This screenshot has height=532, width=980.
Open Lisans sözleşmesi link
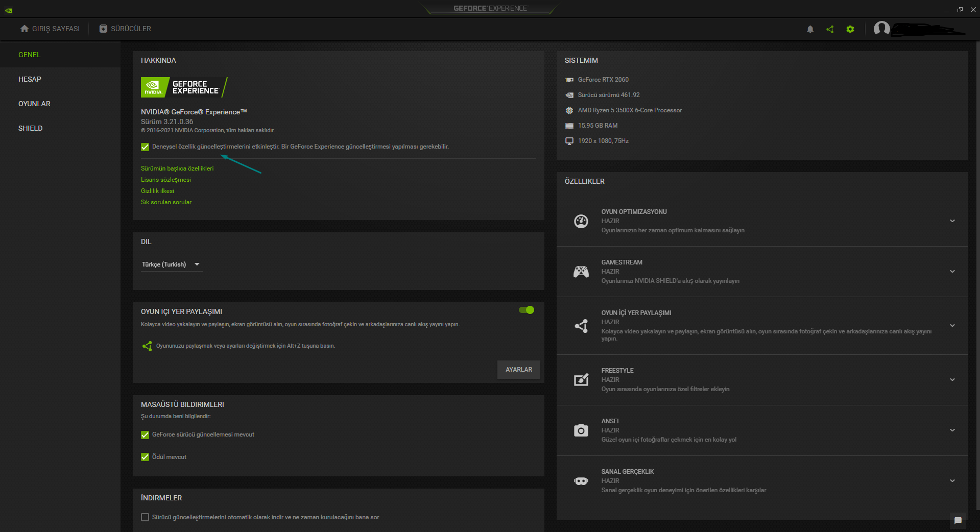166,180
